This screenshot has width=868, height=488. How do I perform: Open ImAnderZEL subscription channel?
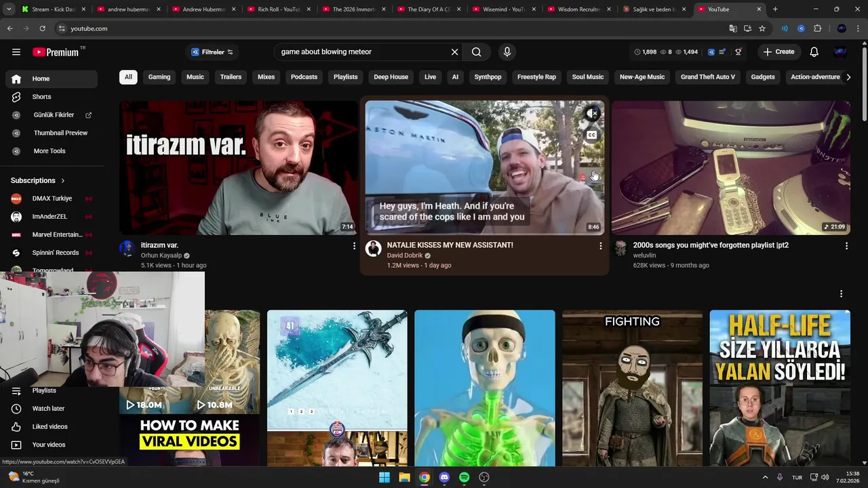click(52, 217)
